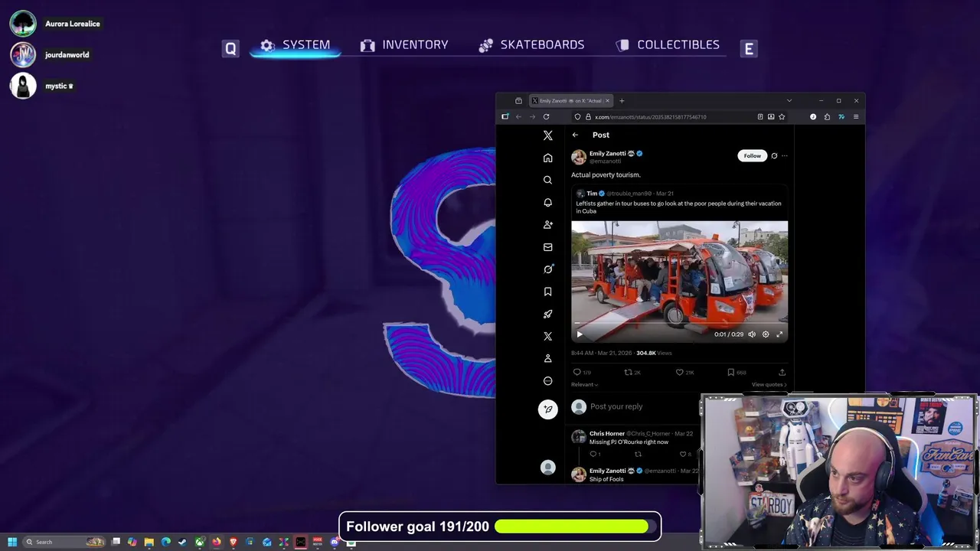Open video settings gear menu
This screenshot has height=551, width=980.
[766, 334]
